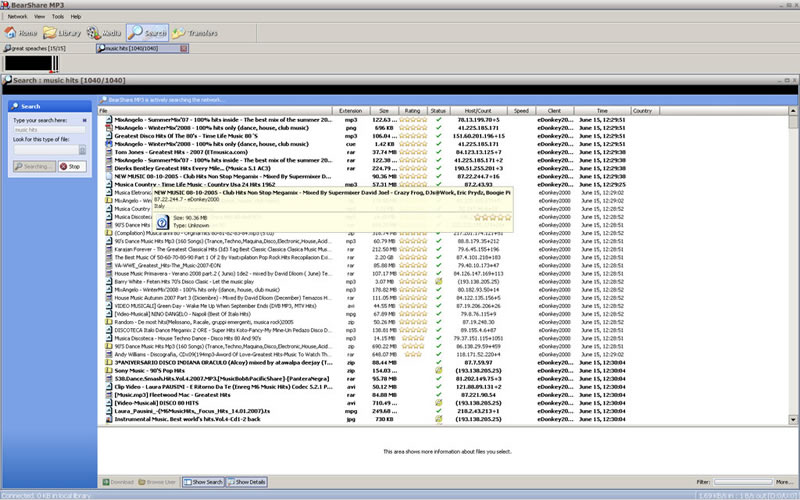The width and height of the screenshot is (800, 500).
Task: Open the Library section
Action: coord(62,33)
